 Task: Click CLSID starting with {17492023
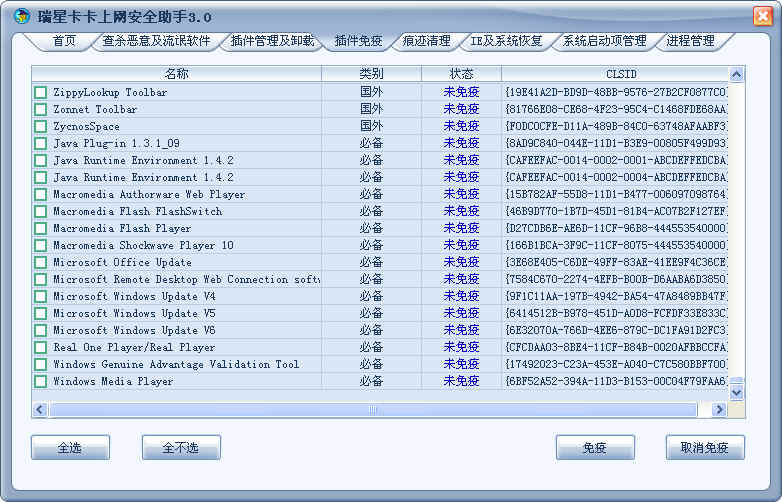pos(616,364)
